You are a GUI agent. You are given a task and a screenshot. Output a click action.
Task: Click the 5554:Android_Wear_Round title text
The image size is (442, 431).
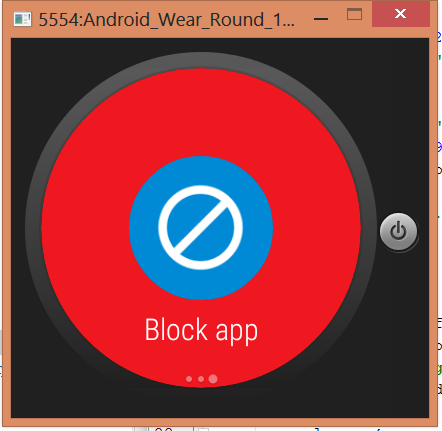(167, 20)
